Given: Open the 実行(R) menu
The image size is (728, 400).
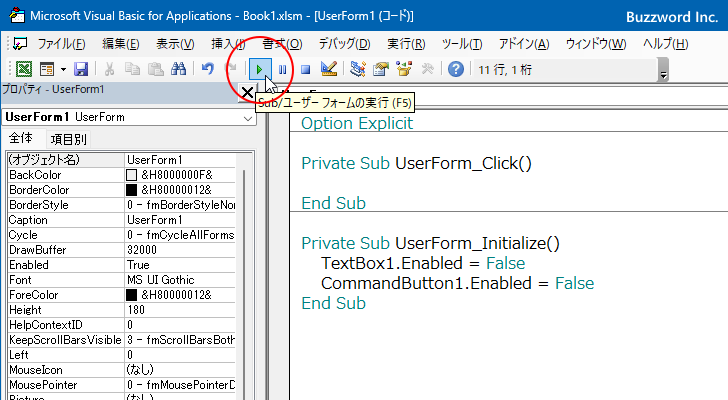Looking at the screenshot, I should (x=406, y=44).
